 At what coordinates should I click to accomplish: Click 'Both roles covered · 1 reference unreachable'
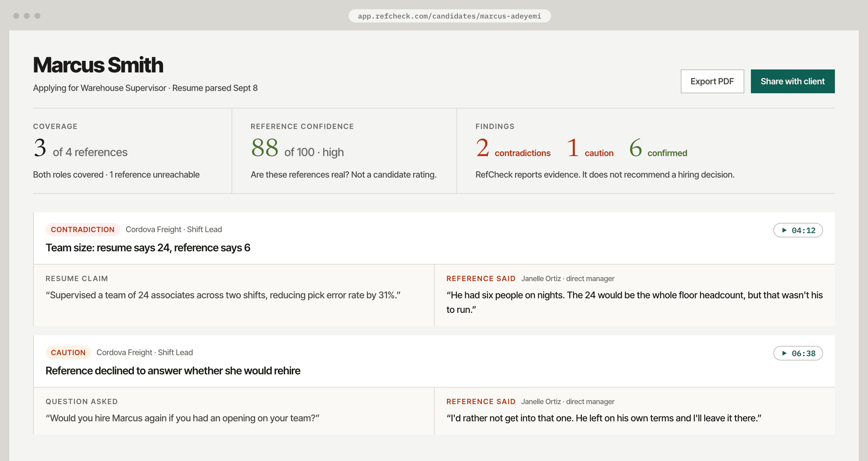pyautogui.click(x=116, y=175)
